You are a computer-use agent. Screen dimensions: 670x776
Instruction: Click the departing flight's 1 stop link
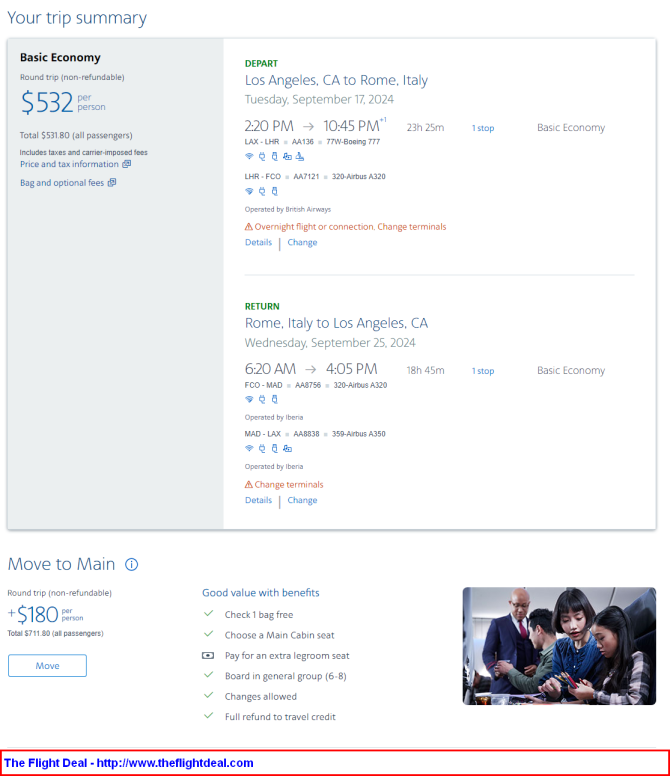pos(483,128)
